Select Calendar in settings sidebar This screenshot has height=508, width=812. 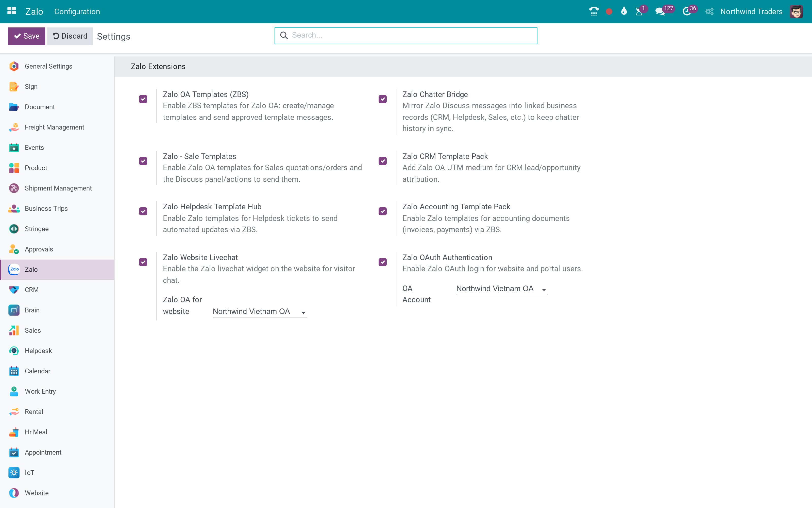[x=57, y=371]
